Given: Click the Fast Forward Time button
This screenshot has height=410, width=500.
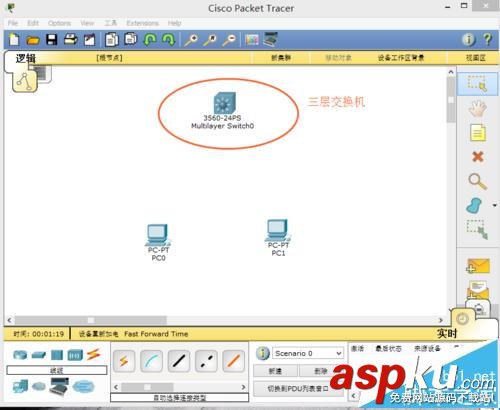Looking at the screenshot, I should [x=156, y=334].
